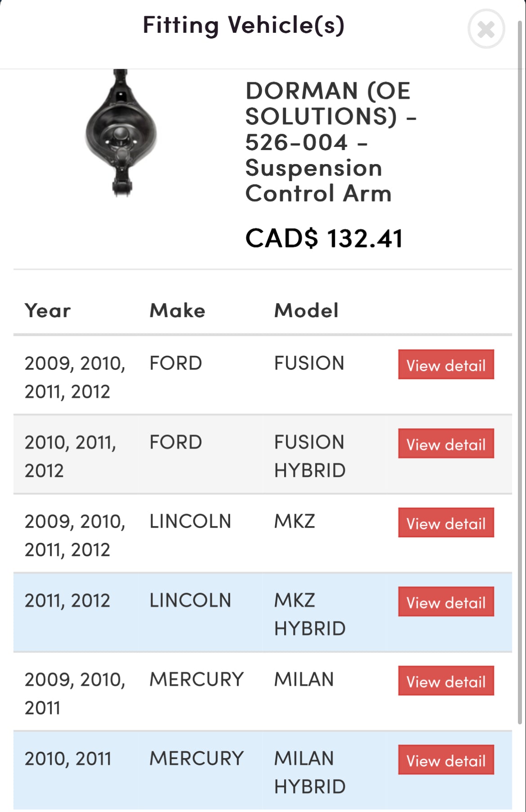Close the Fitting Vehicle(s) dialog

486,29
